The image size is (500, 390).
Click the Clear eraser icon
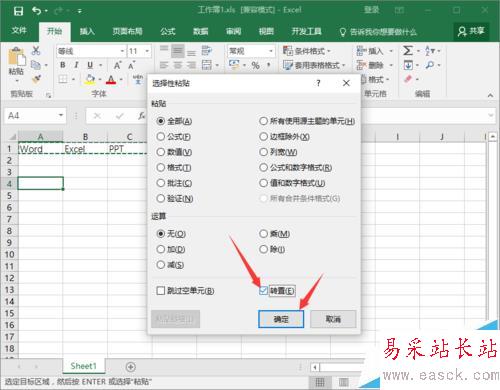(x=408, y=79)
